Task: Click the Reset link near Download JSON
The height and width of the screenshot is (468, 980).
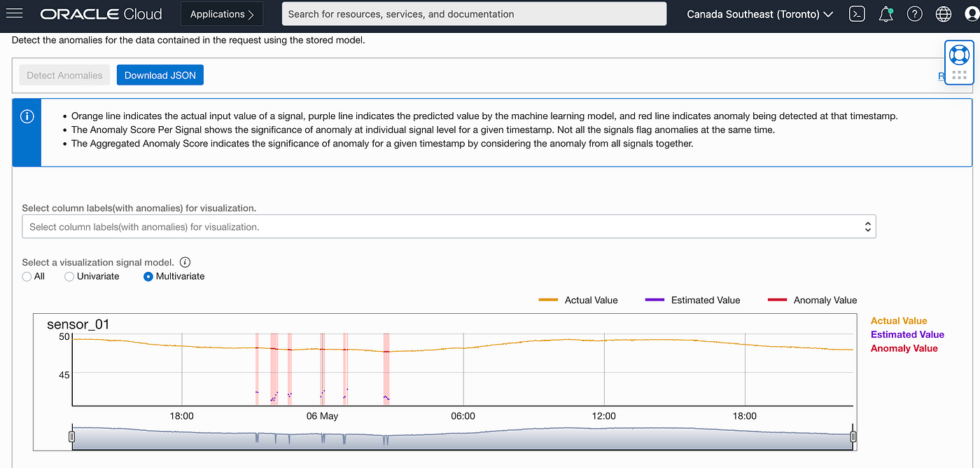Action: [x=941, y=76]
